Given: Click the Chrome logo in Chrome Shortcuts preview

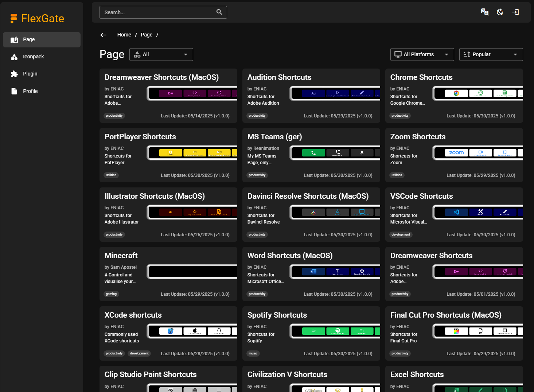Looking at the screenshot, I should (x=456, y=93).
